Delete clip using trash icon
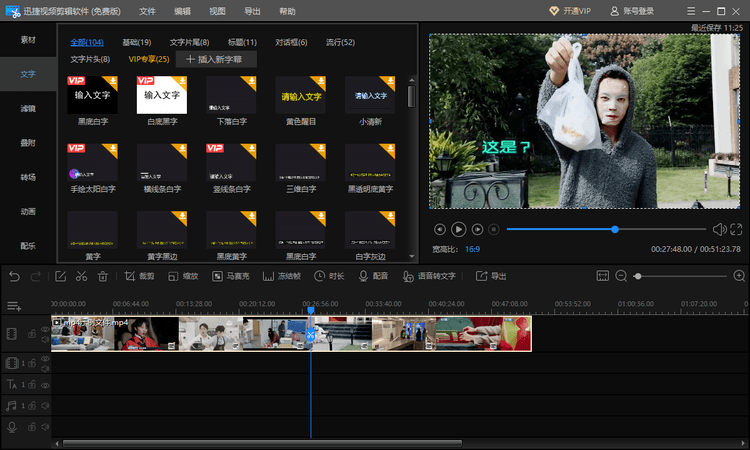 point(103,276)
